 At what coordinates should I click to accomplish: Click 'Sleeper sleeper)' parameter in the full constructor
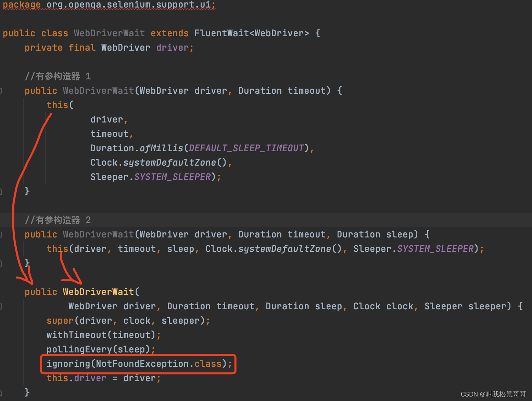468,306
